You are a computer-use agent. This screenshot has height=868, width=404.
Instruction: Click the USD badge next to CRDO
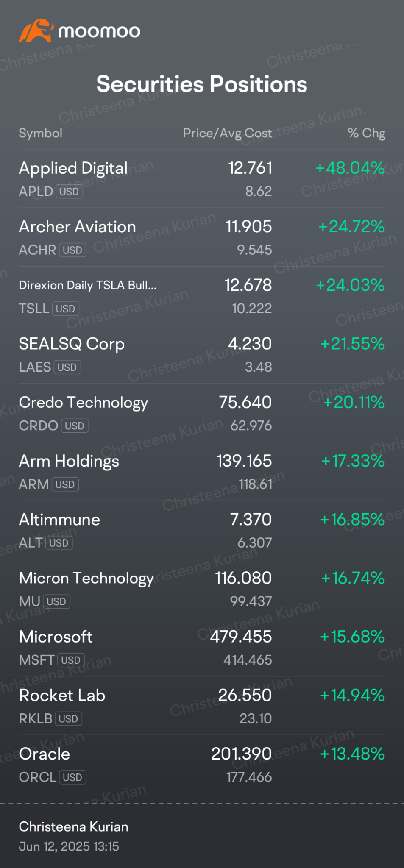coord(74,426)
